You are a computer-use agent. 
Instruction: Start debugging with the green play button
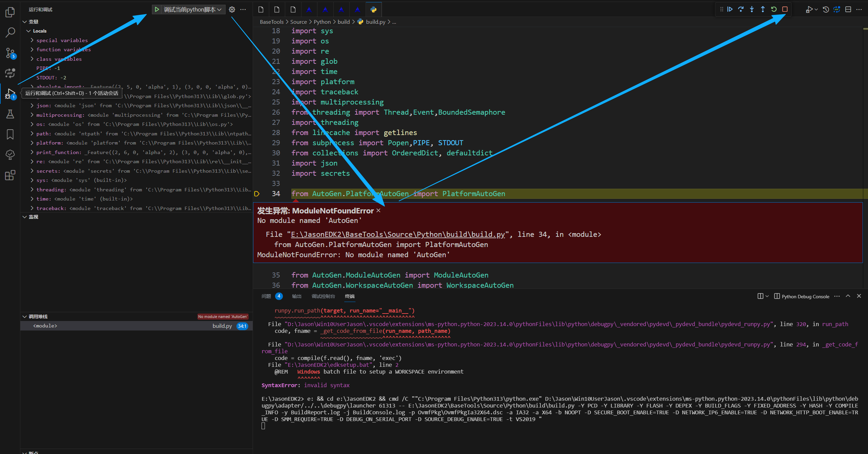(157, 10)
